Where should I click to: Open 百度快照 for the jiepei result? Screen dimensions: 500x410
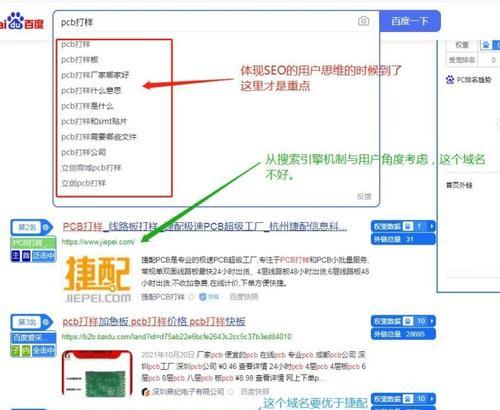click(244, 297)
